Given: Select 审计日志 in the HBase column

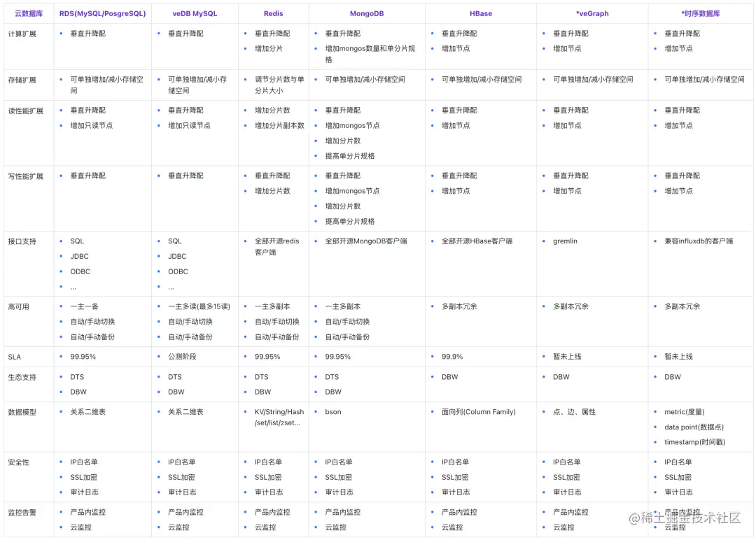Looking at the screenshot, I should 456,492.
